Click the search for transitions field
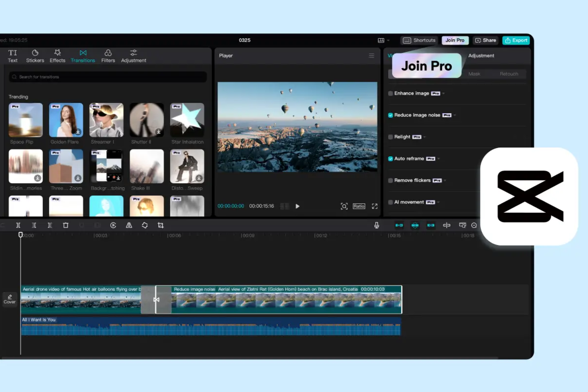This screenshot has height=392, width=588. click(108, 77)
